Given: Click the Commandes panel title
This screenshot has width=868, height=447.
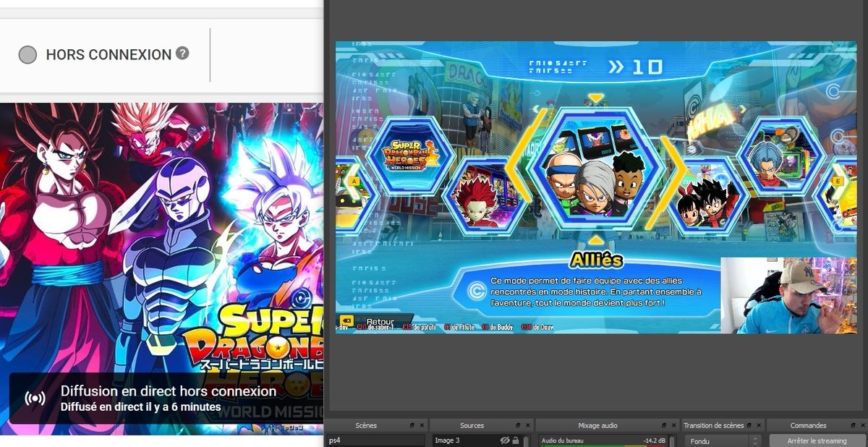Looking at the screenshot, I should [x=808, y=425].
